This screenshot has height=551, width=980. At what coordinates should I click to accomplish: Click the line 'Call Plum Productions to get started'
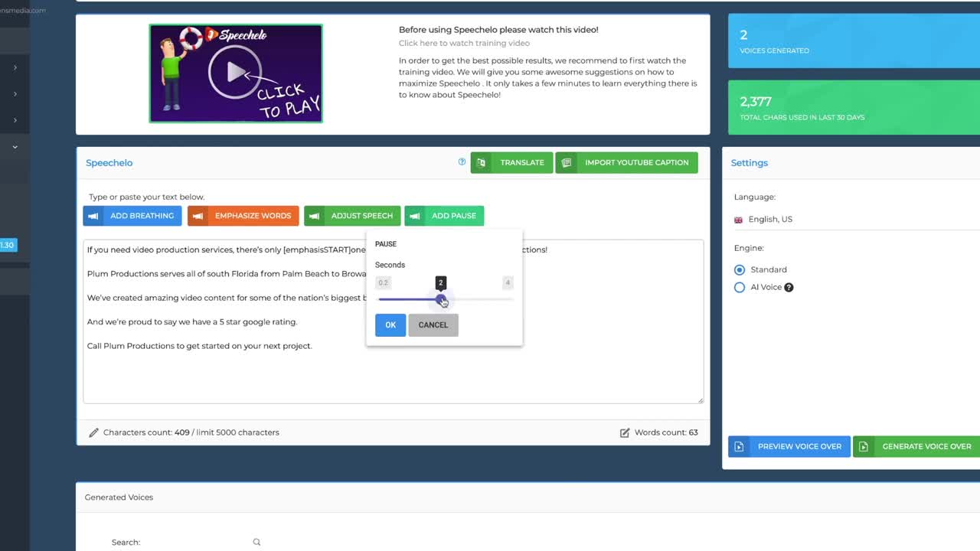(x=199, y=346)
